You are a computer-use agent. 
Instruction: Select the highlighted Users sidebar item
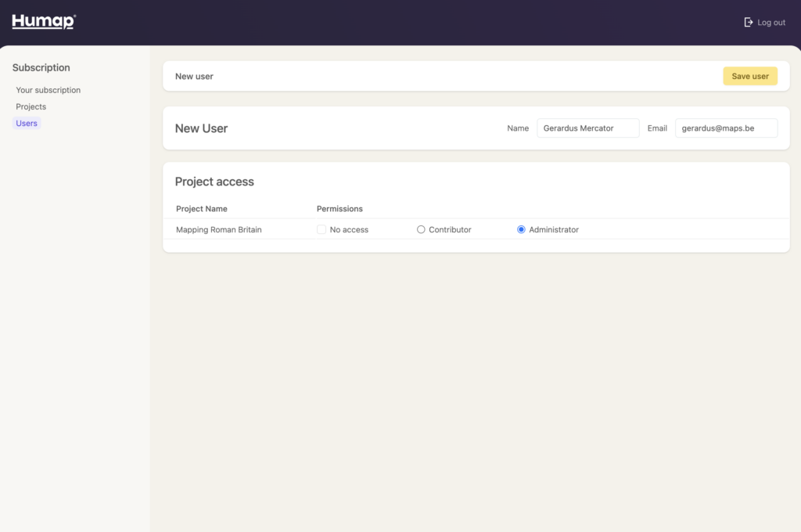(26, 123)
